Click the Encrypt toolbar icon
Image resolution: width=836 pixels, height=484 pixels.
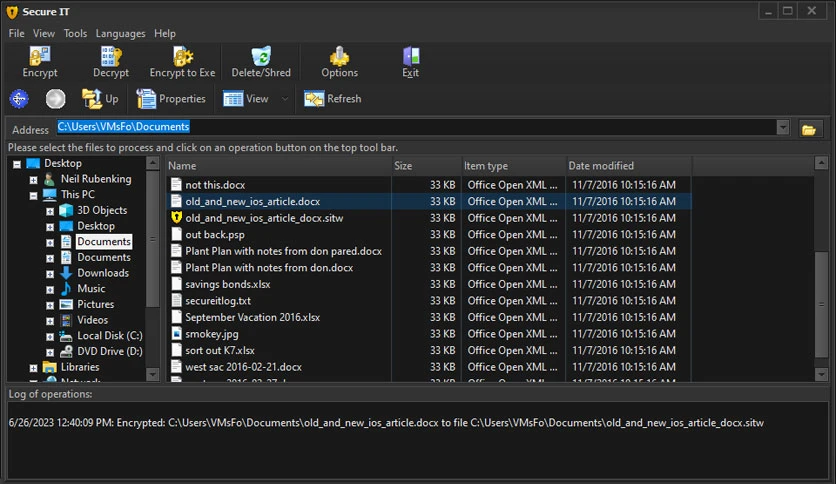pos(39,57)
